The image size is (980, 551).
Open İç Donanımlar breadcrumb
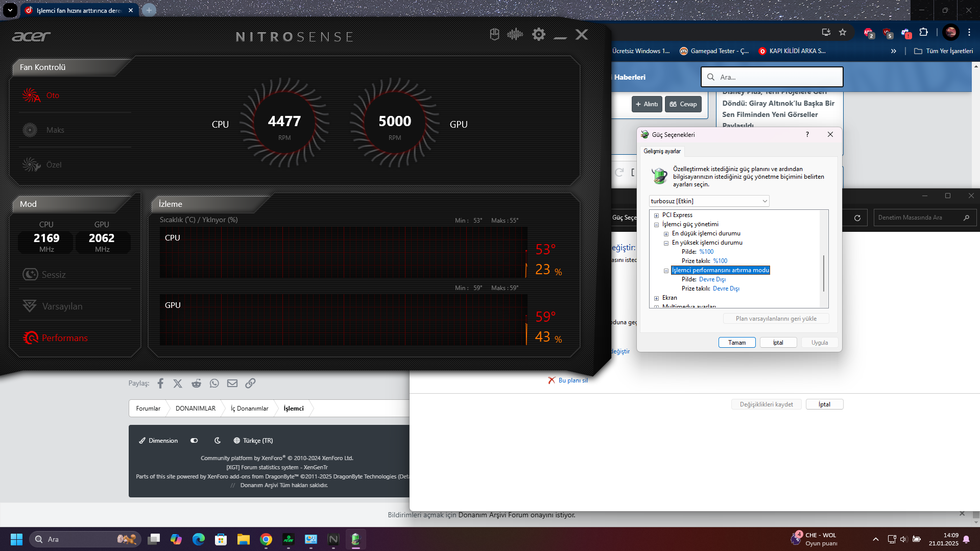pyautogui.click(x=249, y=409)
